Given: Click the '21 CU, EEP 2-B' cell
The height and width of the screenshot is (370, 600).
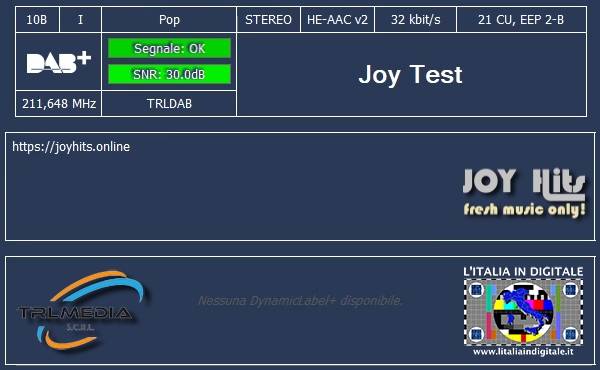Looking at the screenshot, I should tap(521, 20).
